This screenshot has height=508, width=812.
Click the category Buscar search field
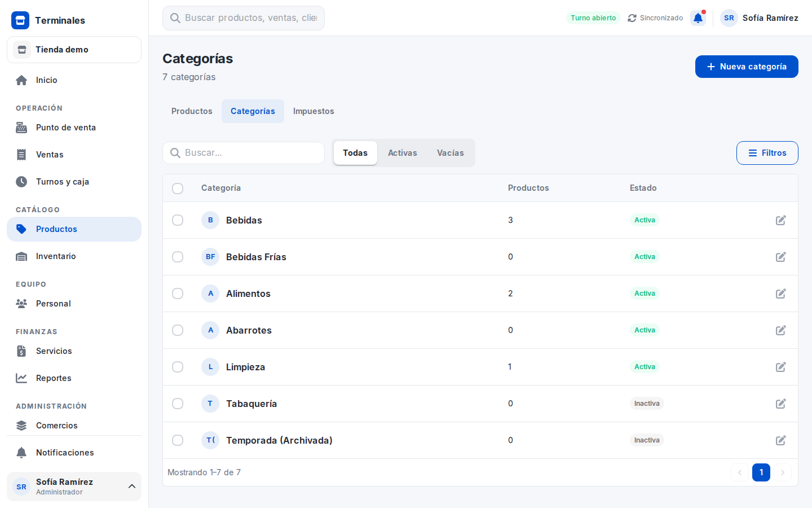coord(244,153)
